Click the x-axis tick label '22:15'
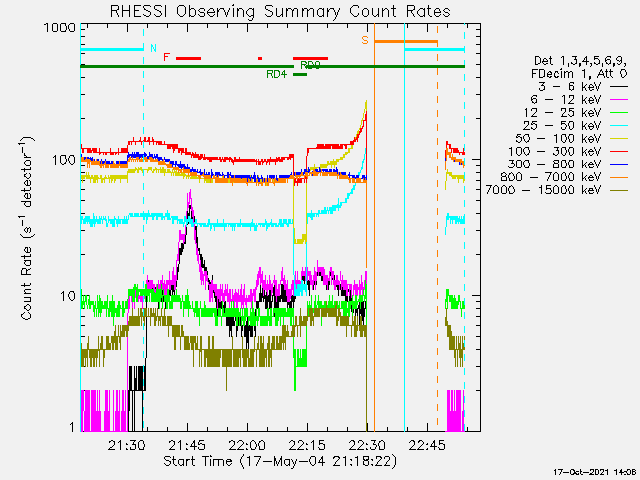 tap(307, 445)
